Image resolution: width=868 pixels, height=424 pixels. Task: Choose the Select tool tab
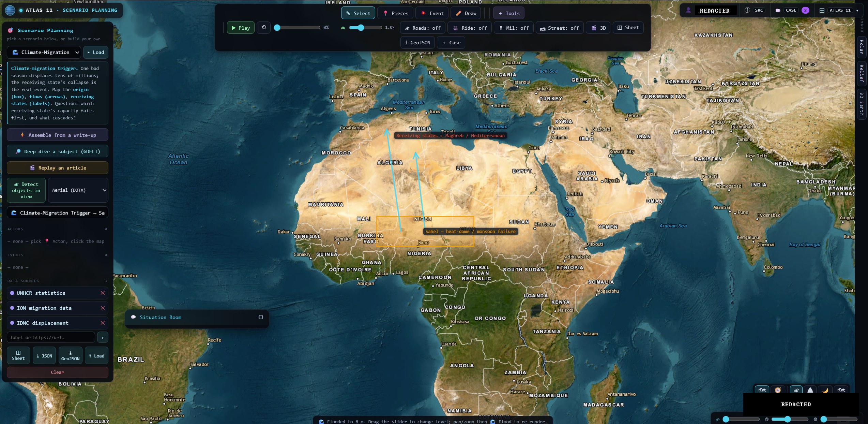click(358, 13)
